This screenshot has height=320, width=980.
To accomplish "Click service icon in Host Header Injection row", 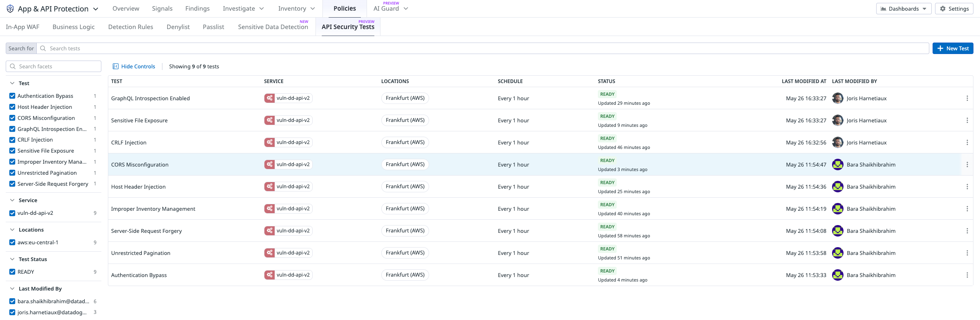I will tap(269, 187).
